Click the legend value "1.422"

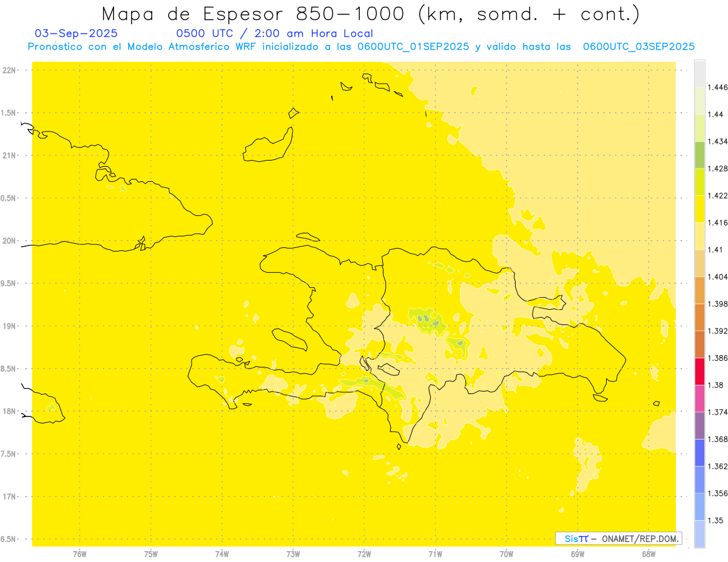point(718,196)
